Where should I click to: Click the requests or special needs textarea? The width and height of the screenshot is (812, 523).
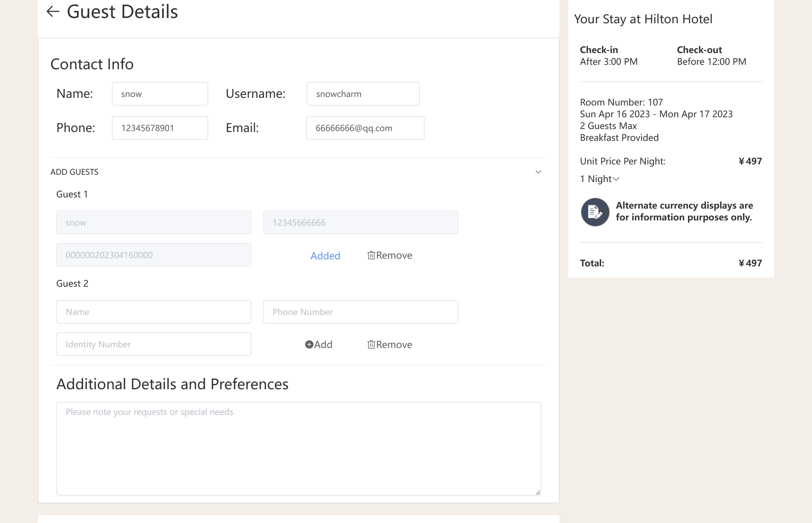point(299,449)
